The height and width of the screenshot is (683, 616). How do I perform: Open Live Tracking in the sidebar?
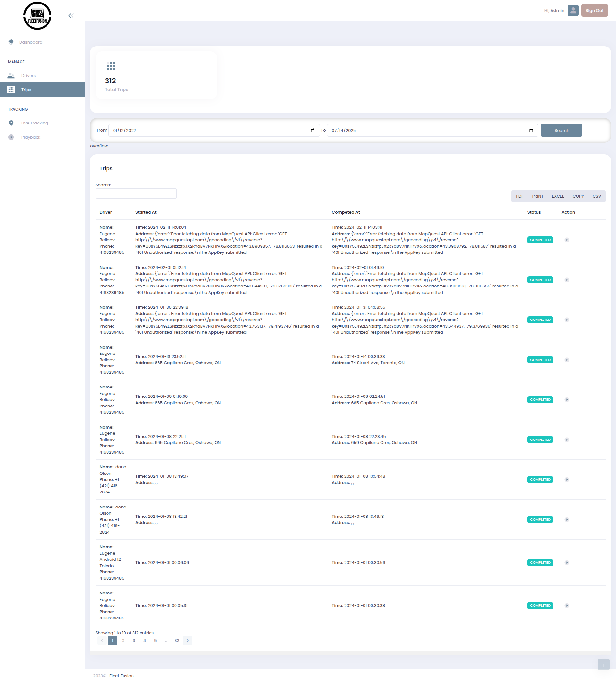pyautogui.click(x=35, y=123)
